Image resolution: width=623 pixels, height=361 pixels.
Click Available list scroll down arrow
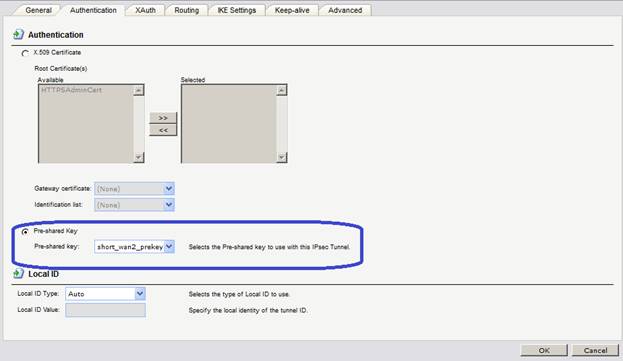point(138,157)
